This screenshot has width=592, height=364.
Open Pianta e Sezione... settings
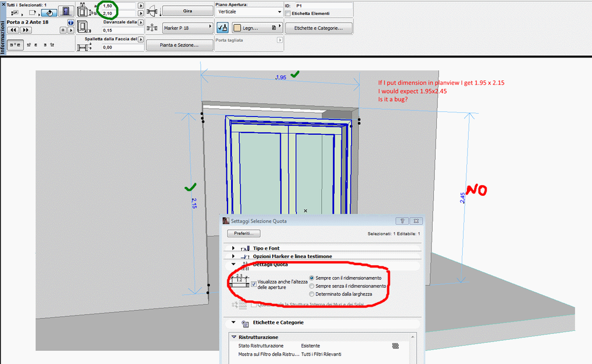[180, 45]
